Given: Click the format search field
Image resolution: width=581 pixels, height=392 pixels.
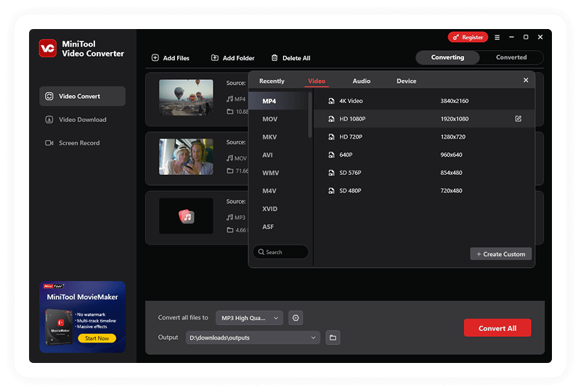Looking at the screenshot, I should (x=281, y=252).
